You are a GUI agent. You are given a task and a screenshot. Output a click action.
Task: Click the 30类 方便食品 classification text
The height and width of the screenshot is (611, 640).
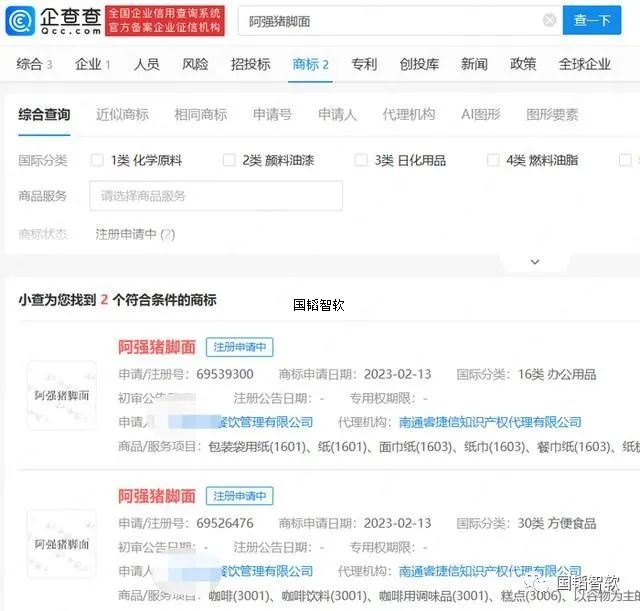557,523
